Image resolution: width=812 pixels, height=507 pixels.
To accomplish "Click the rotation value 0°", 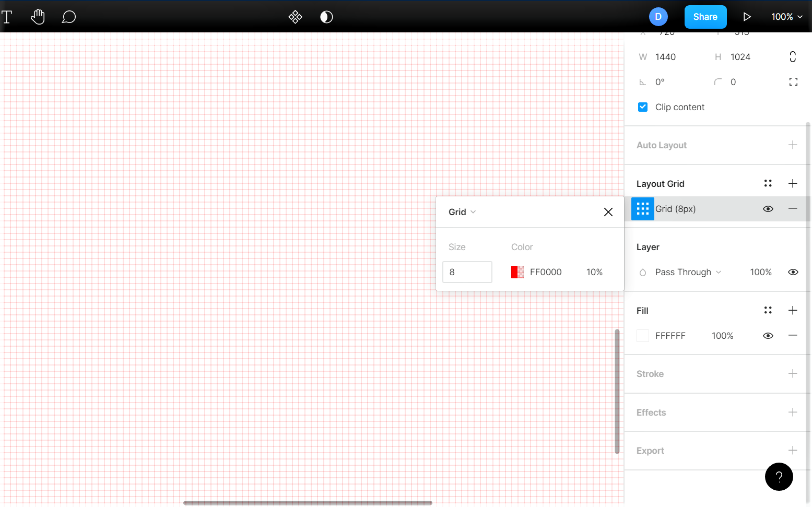I will pos(660,82).
